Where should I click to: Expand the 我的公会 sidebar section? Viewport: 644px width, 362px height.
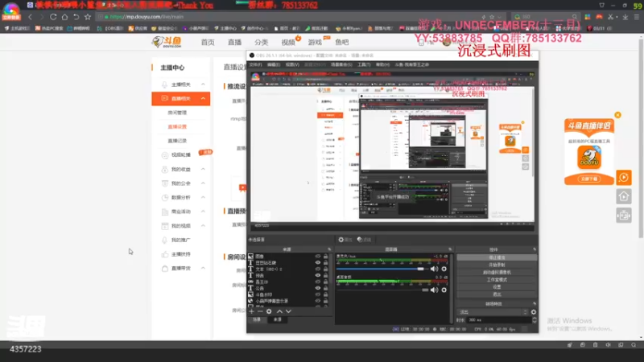[x=203, y=183]
